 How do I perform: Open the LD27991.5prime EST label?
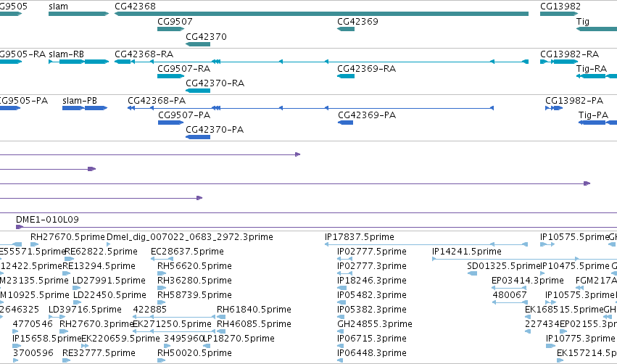coord(109,281)
